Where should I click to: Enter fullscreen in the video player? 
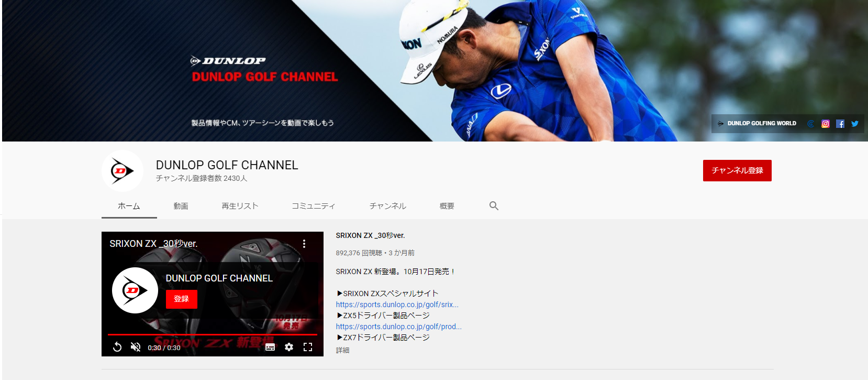[x=308, y=347]
